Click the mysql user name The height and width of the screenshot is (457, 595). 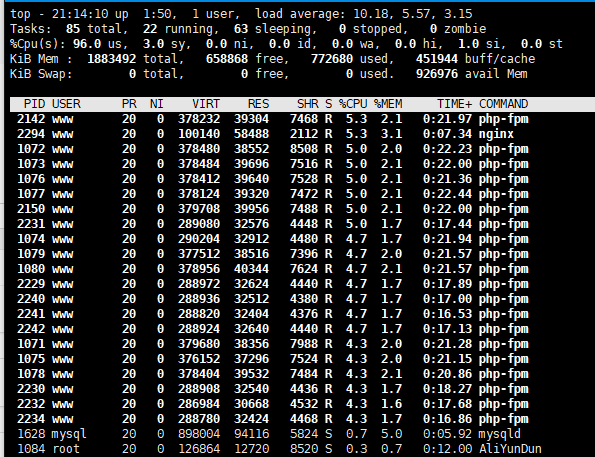tap(69, 434)
